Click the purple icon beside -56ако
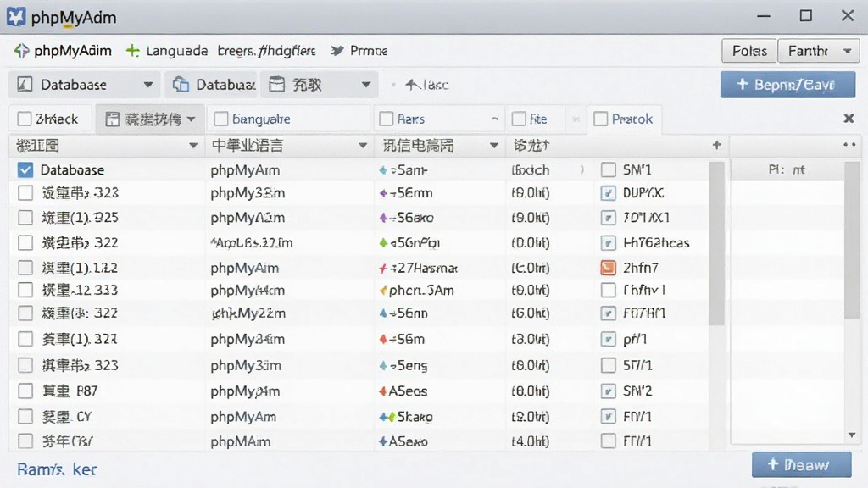 (x=383, y=218)
